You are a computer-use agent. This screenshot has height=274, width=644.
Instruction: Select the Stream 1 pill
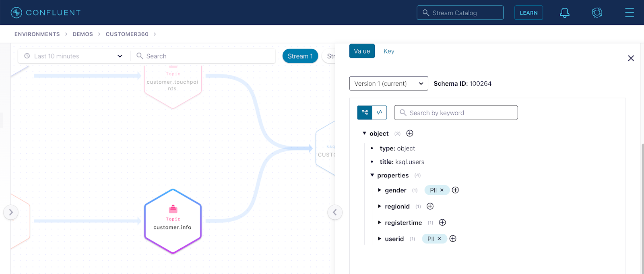[x=300, y=56]
